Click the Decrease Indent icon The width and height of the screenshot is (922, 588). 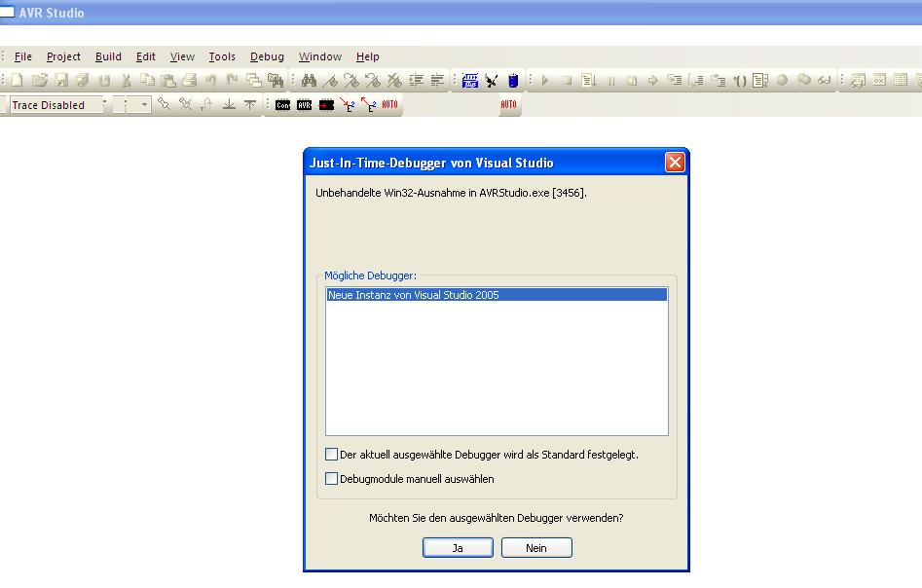pyautogui.click(x=437, y=80)
